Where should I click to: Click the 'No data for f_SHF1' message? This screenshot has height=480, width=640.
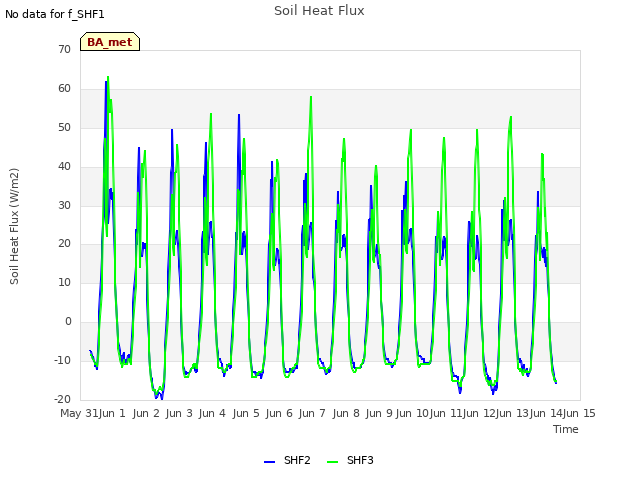55,14
